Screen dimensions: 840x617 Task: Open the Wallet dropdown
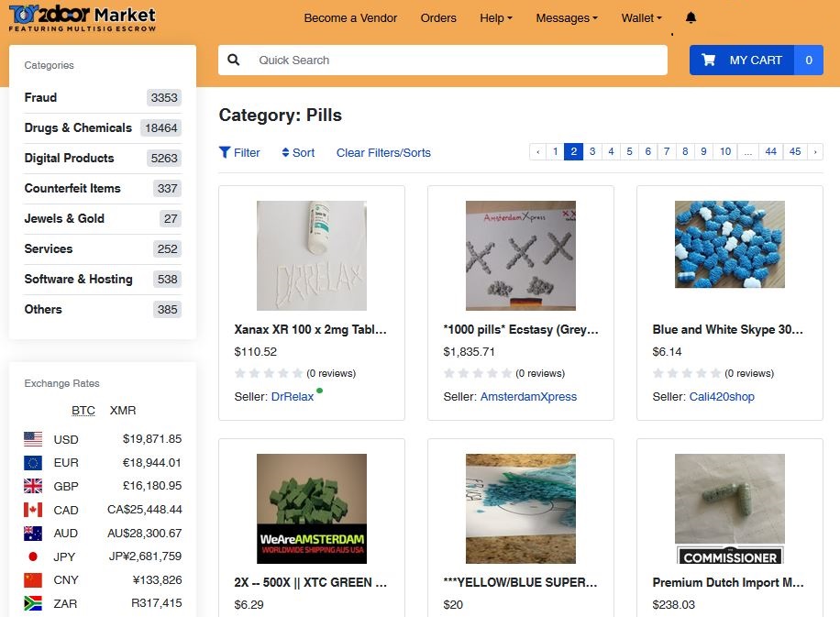[640, 17]
